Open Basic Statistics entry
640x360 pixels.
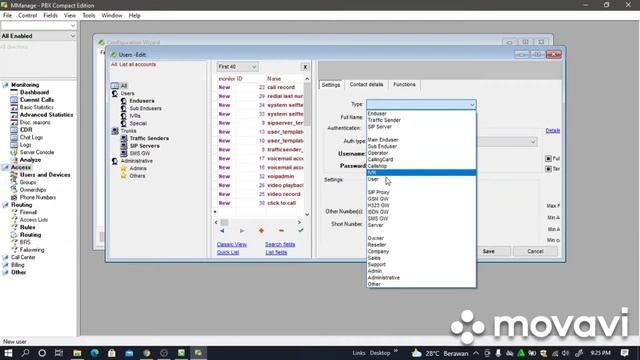(x=37, y=107)
